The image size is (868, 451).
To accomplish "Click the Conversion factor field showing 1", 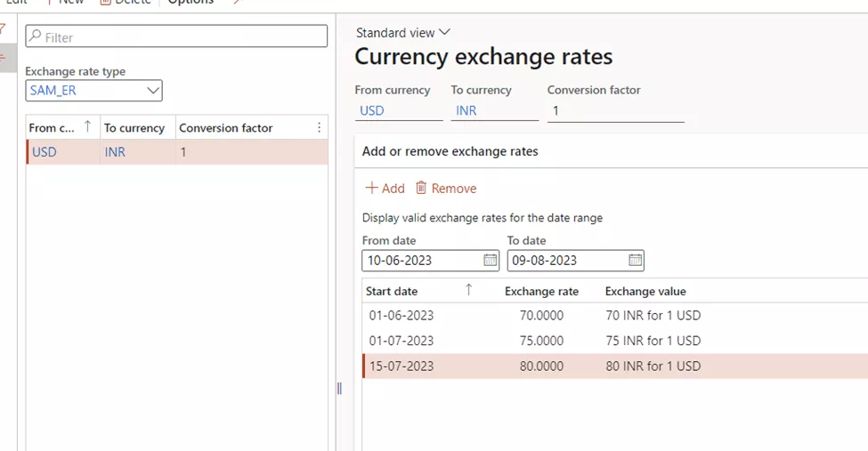I will coord(615,110).
